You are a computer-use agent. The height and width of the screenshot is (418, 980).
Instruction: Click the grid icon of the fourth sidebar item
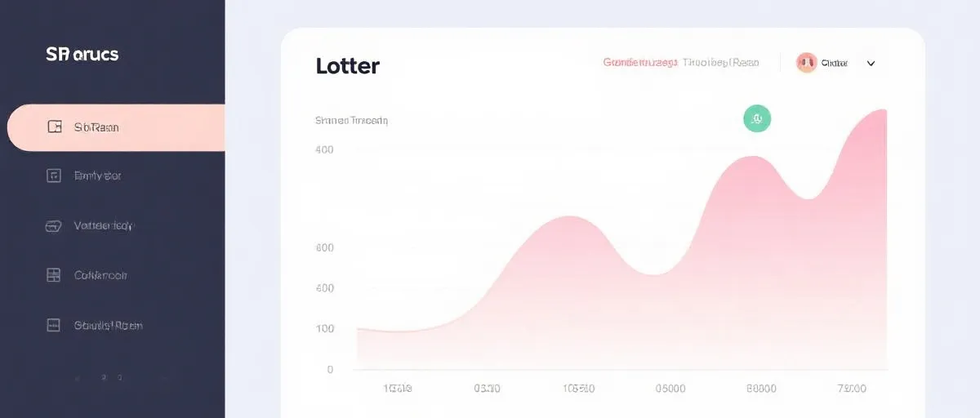(54, 275)
